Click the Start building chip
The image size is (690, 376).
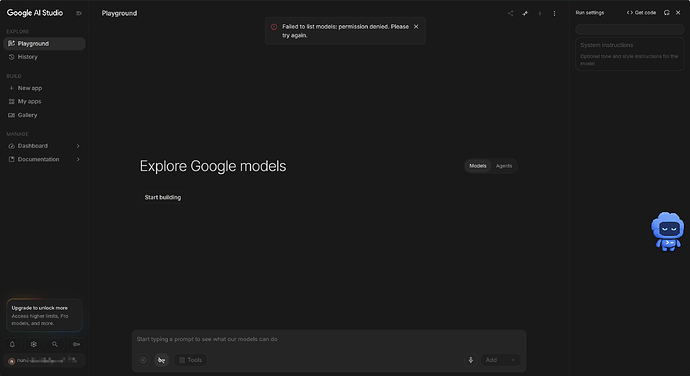coord(163,197)
